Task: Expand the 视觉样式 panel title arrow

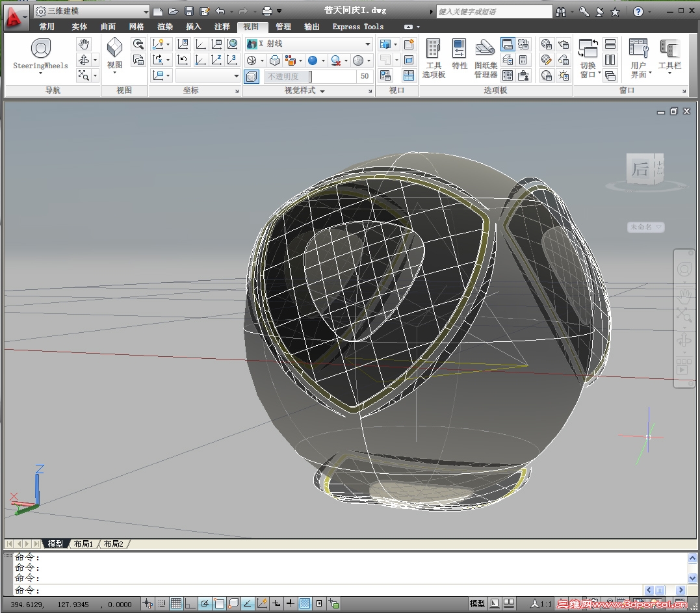Action: 322,91
